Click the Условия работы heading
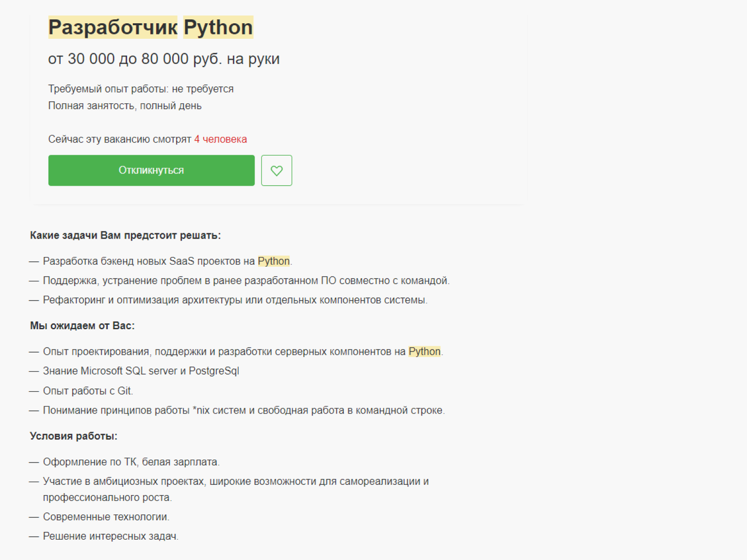Viewport: 747px width, 560px height. tap(73, 436)
